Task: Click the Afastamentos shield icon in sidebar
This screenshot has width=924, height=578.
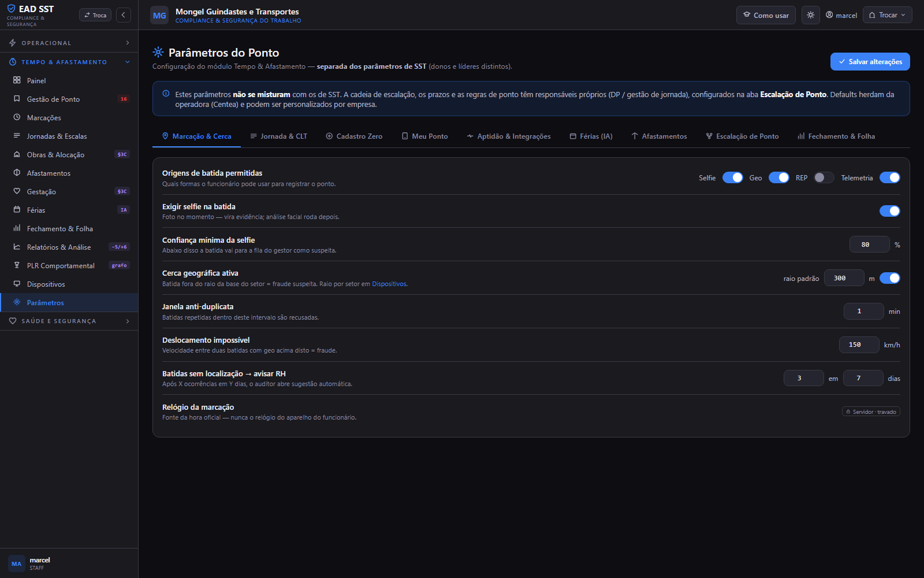Action: (x=17, y=173)
